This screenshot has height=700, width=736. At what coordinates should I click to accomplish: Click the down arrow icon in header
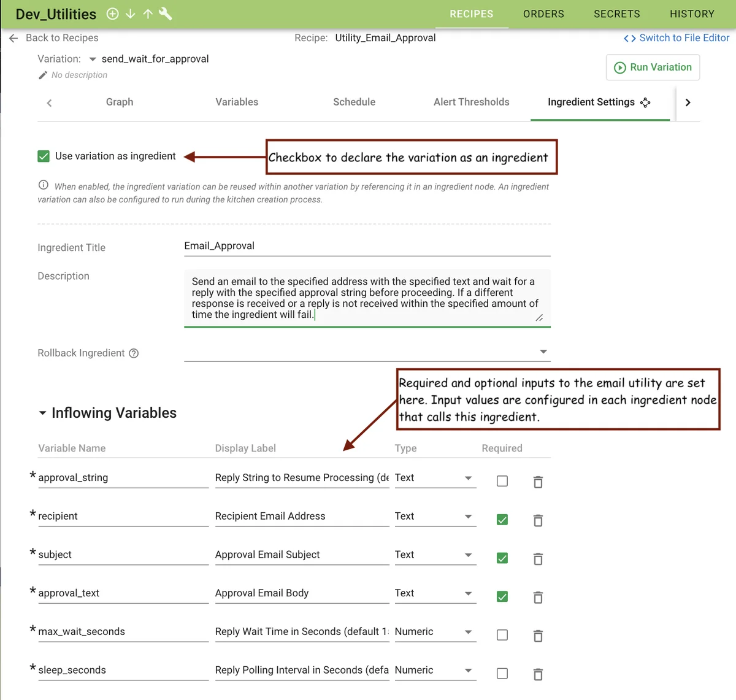(x=130, y=14)
